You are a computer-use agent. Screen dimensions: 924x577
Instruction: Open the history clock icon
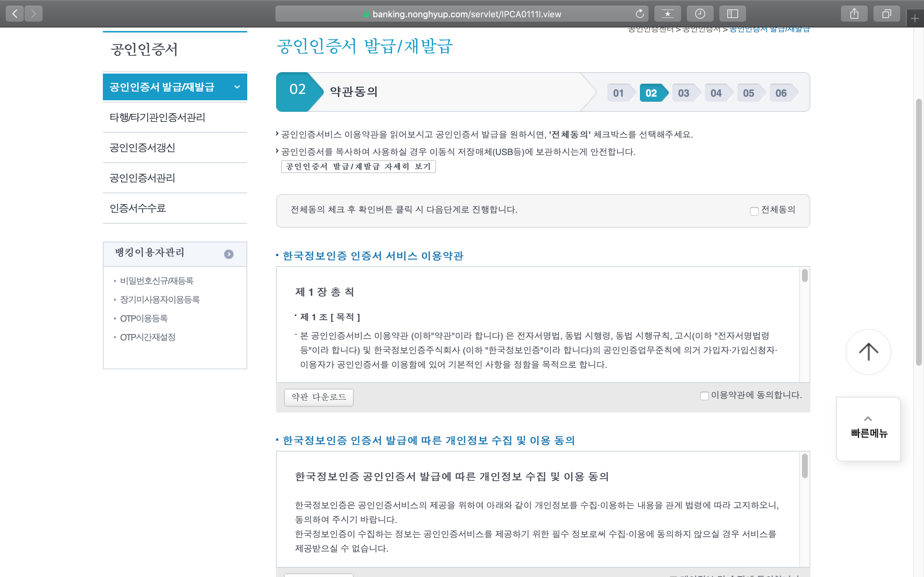point(699,14)
